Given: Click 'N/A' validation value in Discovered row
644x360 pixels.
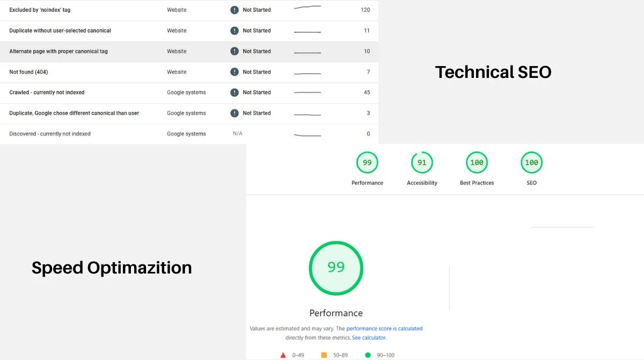Looking at the screenshot, I should [x=238, y=133].
